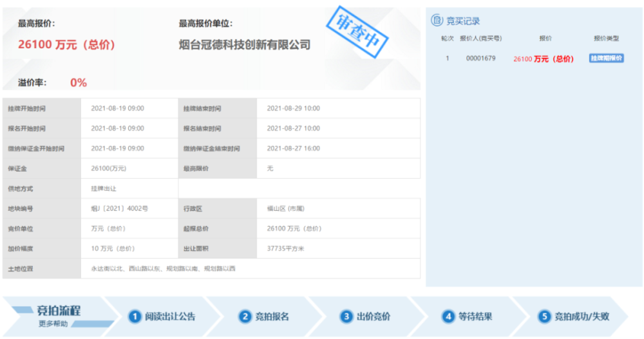This screenshot has height=339, width=644.
Task: Click the 竞价单位 label cell
Action: tap(42, 228)
